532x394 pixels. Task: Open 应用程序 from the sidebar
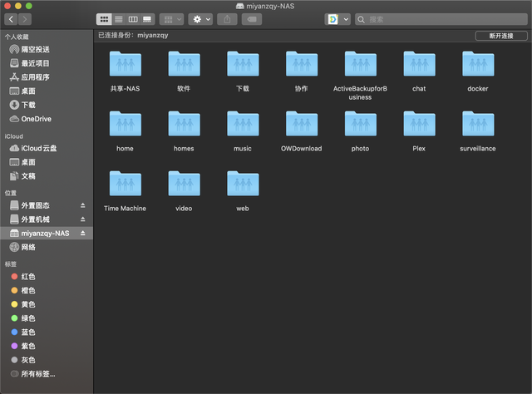coord(30,77)
